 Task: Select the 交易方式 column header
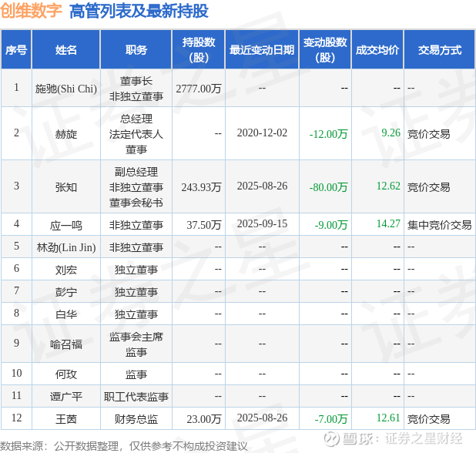click(440, 50)
